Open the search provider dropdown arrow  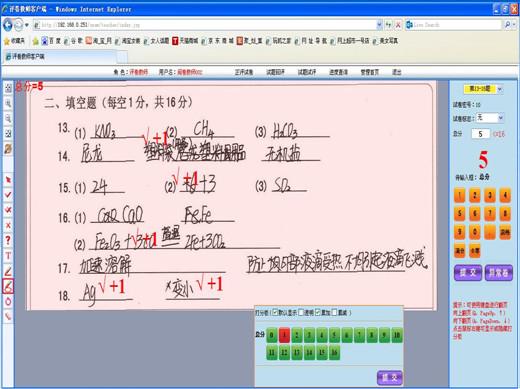pyautogui.click(x=514, y=25)
